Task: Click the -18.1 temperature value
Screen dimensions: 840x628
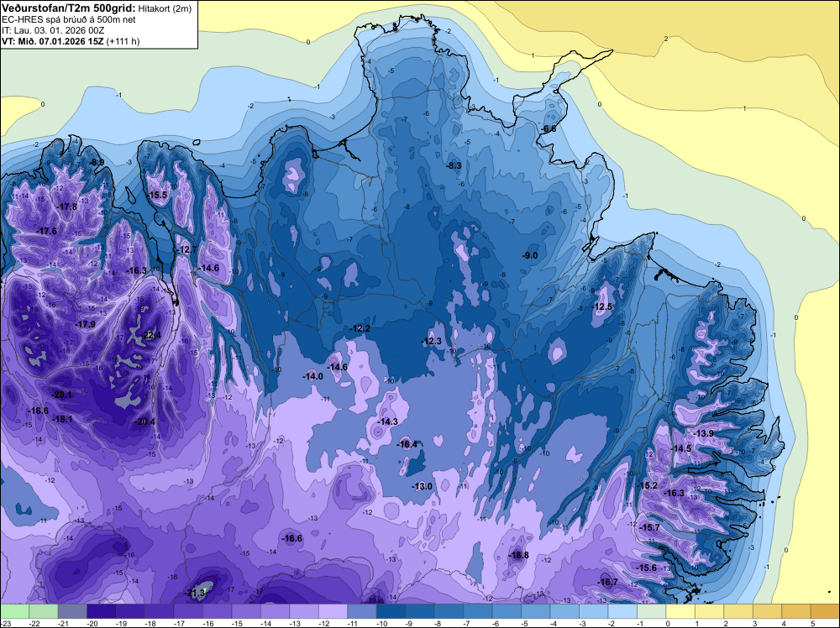Action: point(63,419)
